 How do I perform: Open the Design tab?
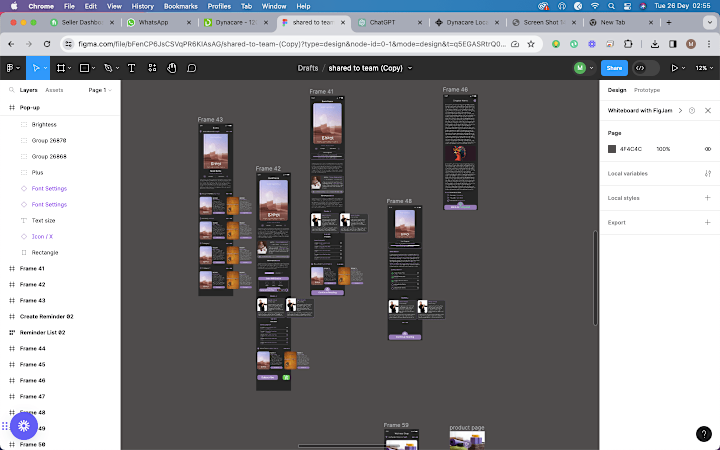click(x=617, y=90)
